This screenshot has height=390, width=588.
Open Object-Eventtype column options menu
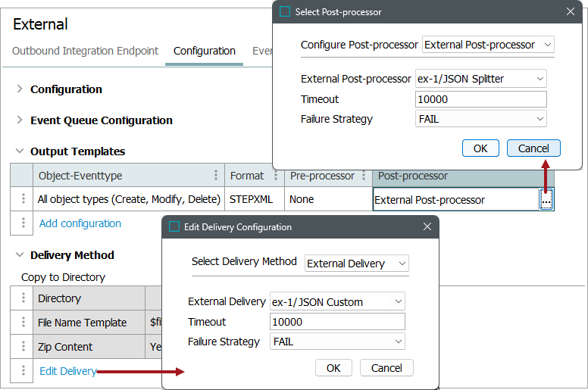[217, 176]
